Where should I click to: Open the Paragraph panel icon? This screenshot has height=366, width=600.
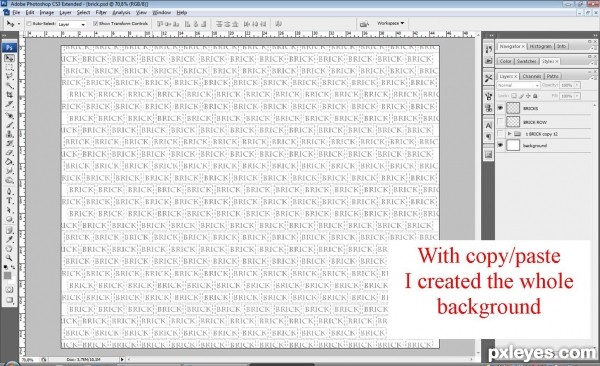coord(488,136)
